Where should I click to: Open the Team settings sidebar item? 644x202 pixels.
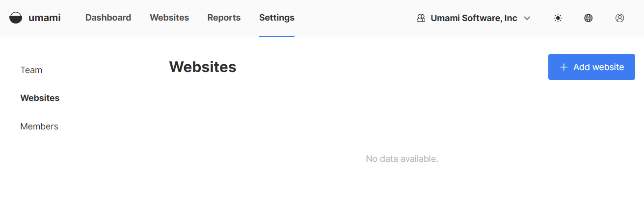point(31,70)
